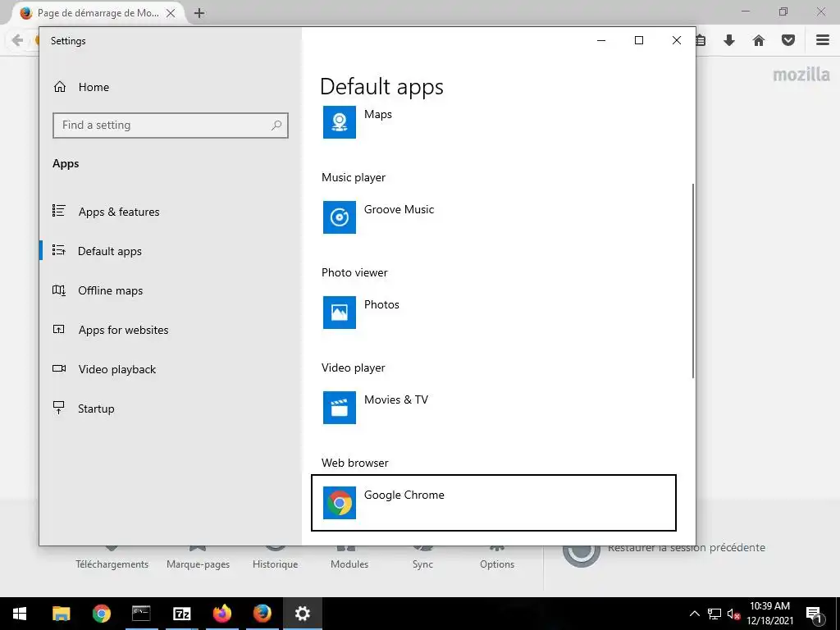The height and width of the screenshot is (630, 840).
Task: Click Firefox home icon in toolbar
Action: click(759, 40)
